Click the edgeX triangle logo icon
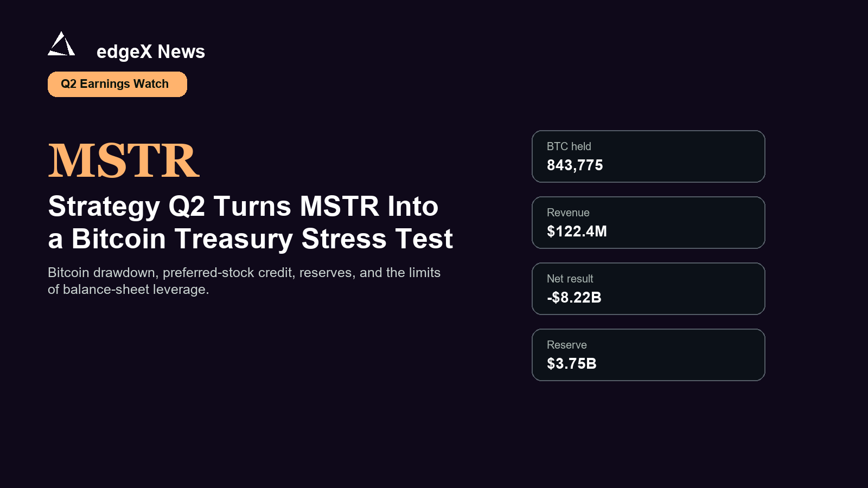The image size is (868, 488). tap(61, 43)
